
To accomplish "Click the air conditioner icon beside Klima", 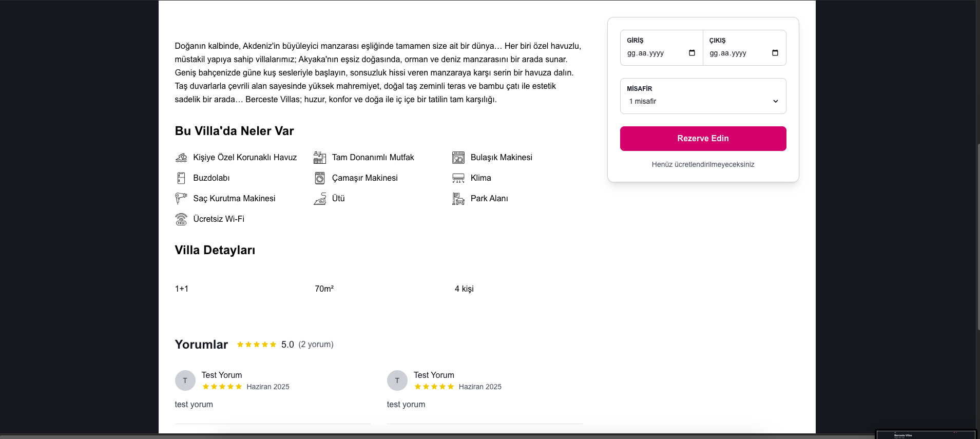I will pyautogui.click(x=458, y=178).
